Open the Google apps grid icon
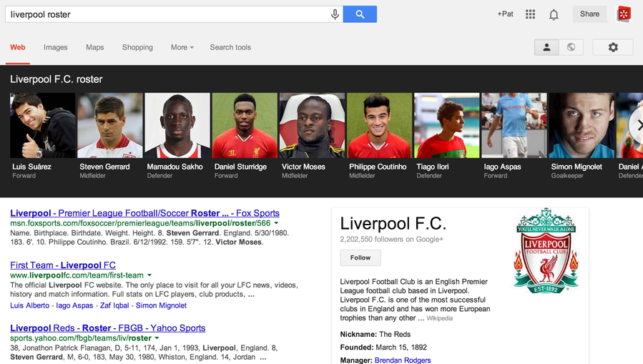 point(530,14)
